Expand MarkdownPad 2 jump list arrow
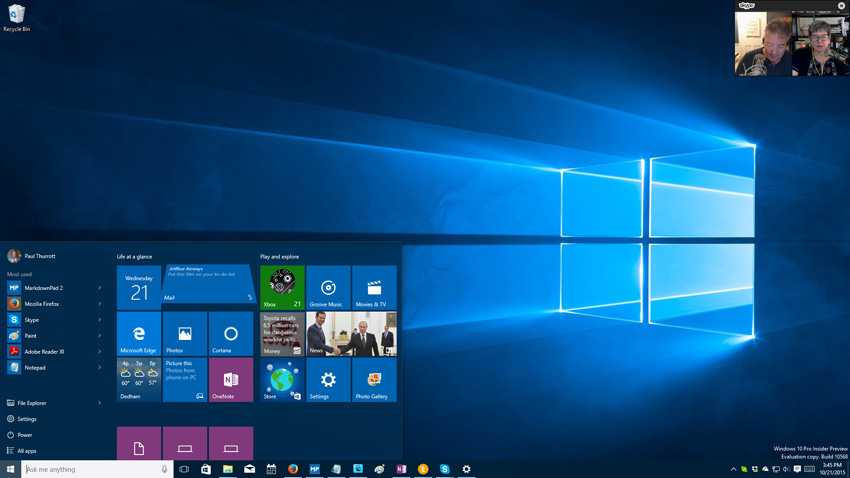The image size is (850, 478). (100, 288)
